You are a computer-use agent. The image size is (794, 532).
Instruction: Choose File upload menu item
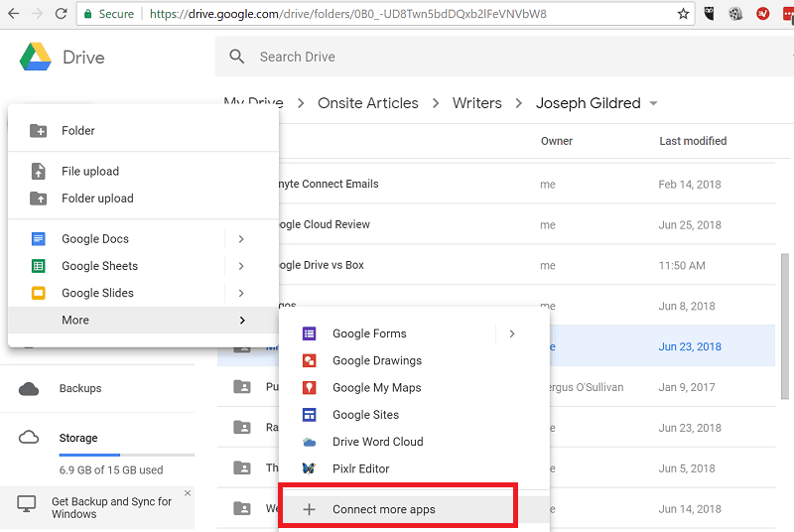click(x=143, y=171)
